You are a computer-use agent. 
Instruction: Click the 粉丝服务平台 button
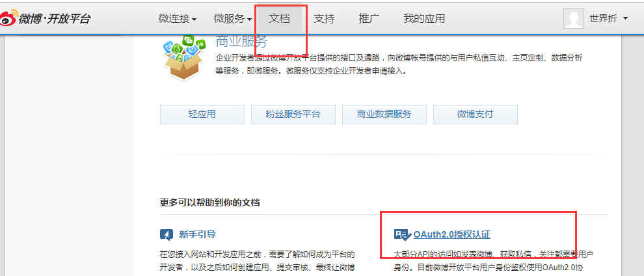point(293,114)
